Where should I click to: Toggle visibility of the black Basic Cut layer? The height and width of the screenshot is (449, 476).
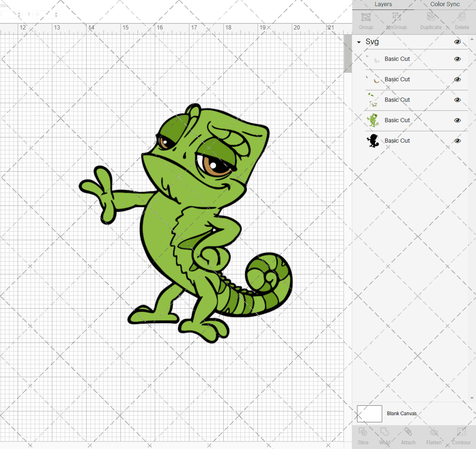click(x=457, y=141)
